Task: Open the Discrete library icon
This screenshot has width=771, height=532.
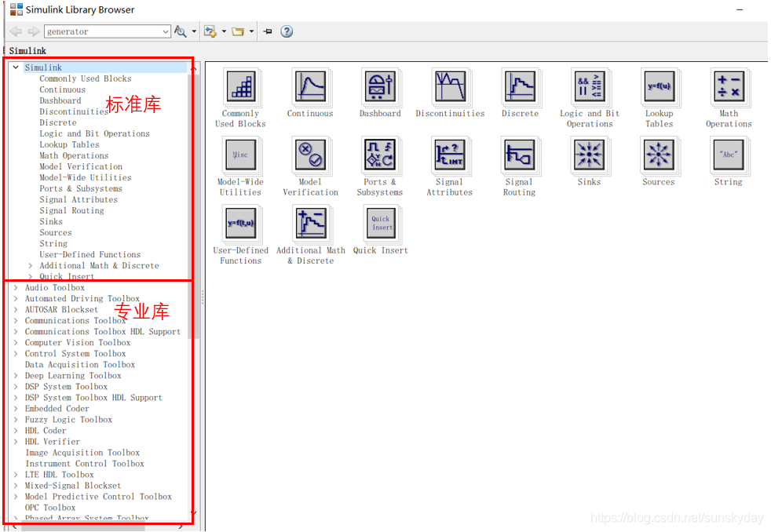Action: 520,86
